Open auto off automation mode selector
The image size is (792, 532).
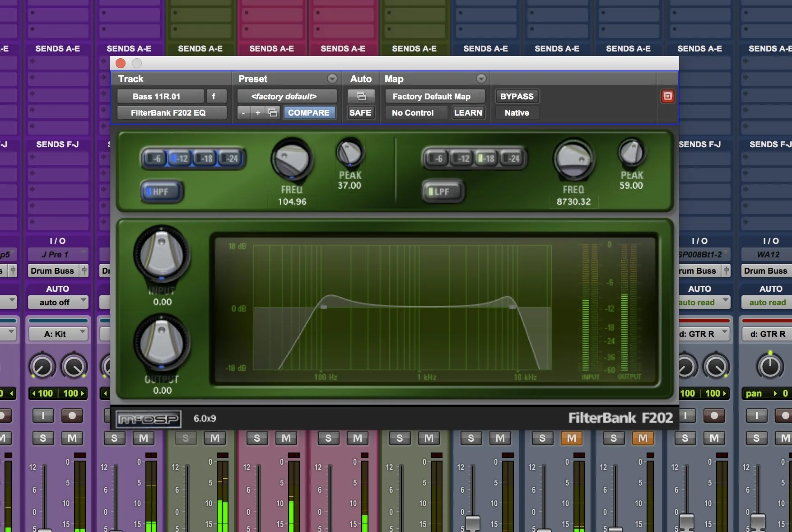pos(58,302)
